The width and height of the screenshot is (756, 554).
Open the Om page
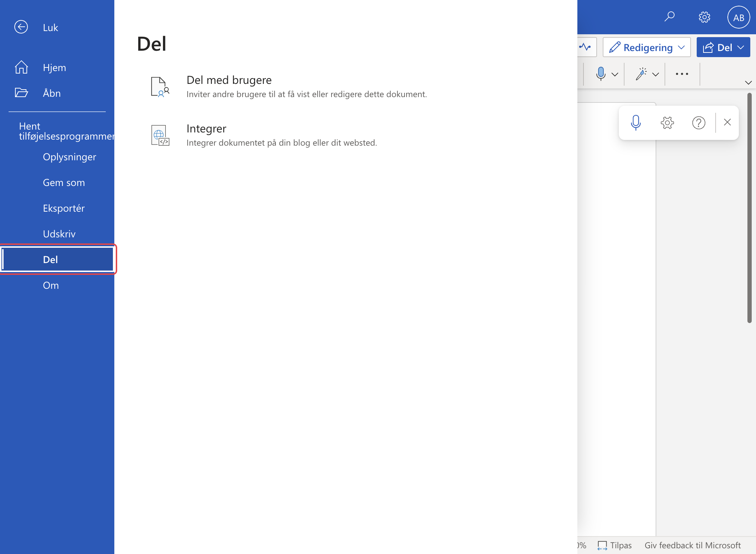tap(51, 285)
